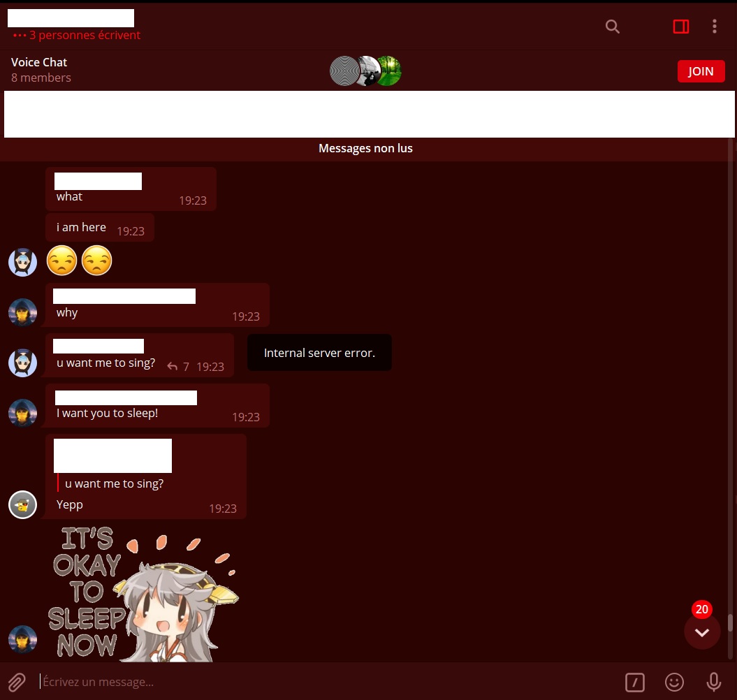The width and height of the screenshot is (737, 700).
Task: Focus the 'Écrivez un message' input field
Action: [279, 682]
